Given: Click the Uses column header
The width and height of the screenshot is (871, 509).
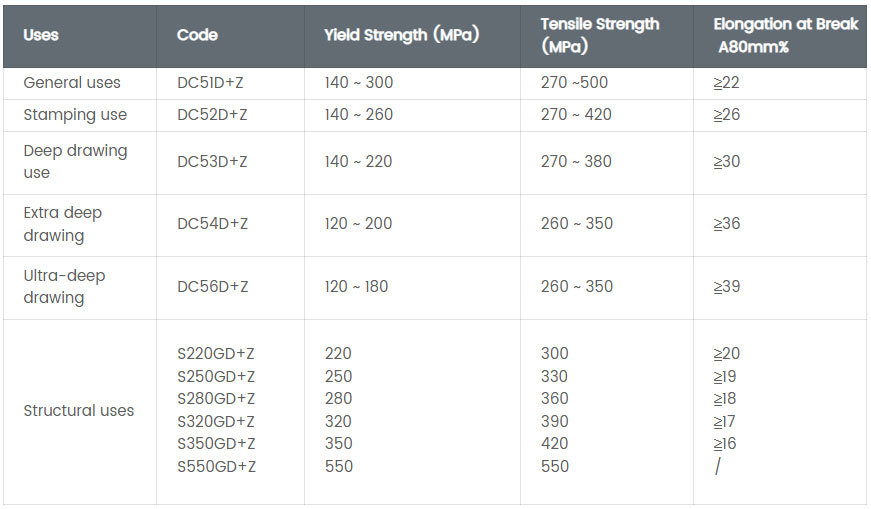Looking at the screenshot, I should [x=41, y=35].
